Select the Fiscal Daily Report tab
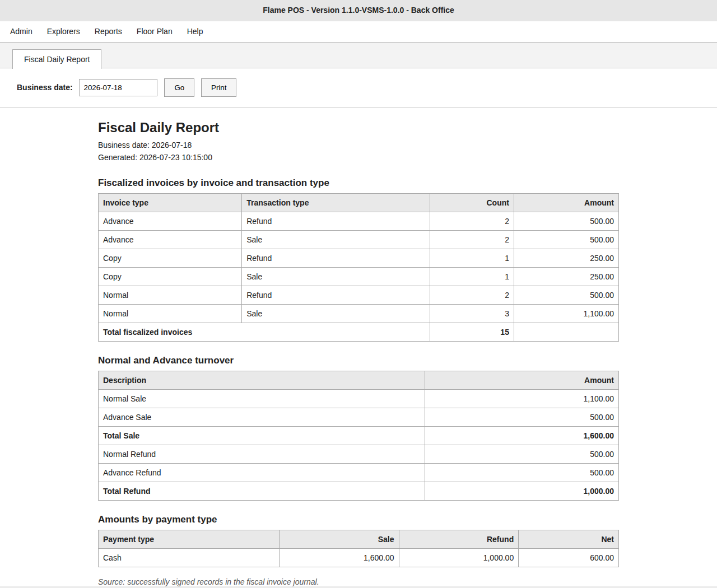 (x=57, y=59)
